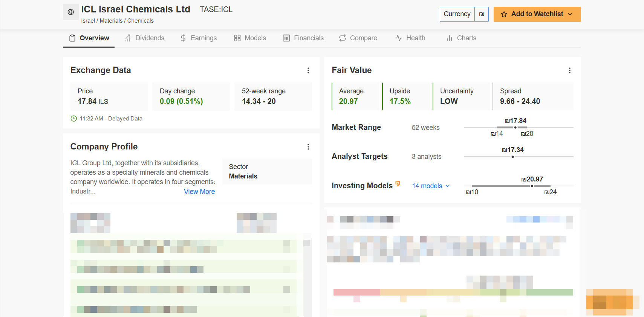Click the Analyst Targets ₪17.34 marker
This screenshot has width=644, height=317.
(513, 157)
